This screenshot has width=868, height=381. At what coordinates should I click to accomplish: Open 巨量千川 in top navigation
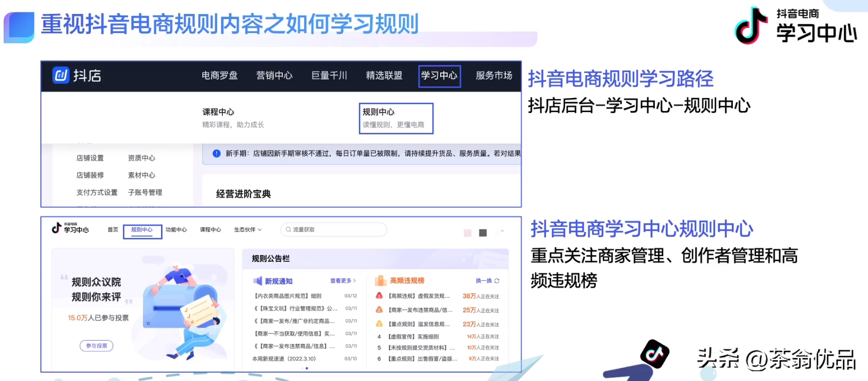[x=329, y=75]
